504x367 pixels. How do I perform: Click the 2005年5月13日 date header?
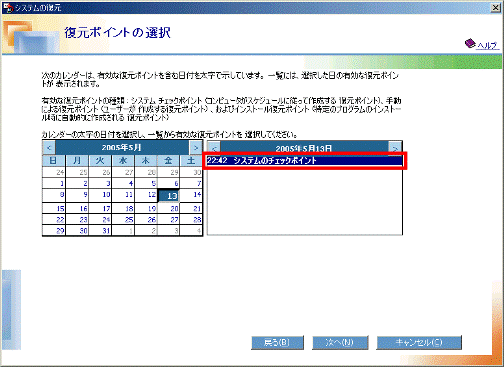click(x=304, y=149)
